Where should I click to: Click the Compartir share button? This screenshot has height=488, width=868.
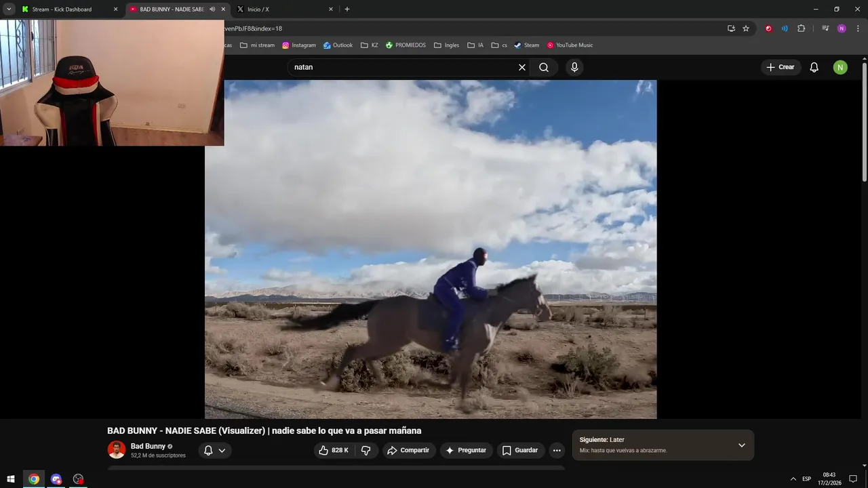(x=408, y=450)
